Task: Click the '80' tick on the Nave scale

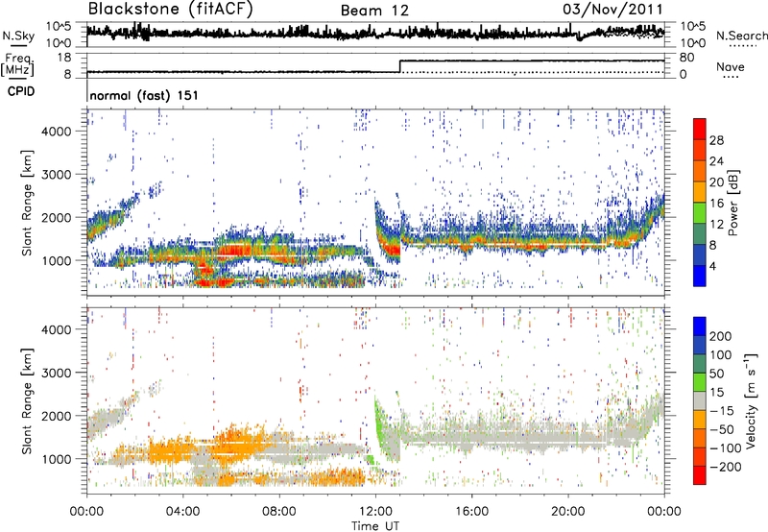Action: [687, 58]
